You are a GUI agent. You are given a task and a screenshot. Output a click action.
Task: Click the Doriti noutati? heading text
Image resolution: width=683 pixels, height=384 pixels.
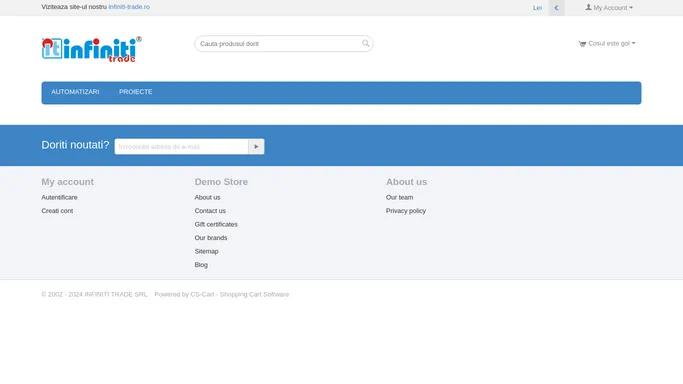click(x=75, y=145)
